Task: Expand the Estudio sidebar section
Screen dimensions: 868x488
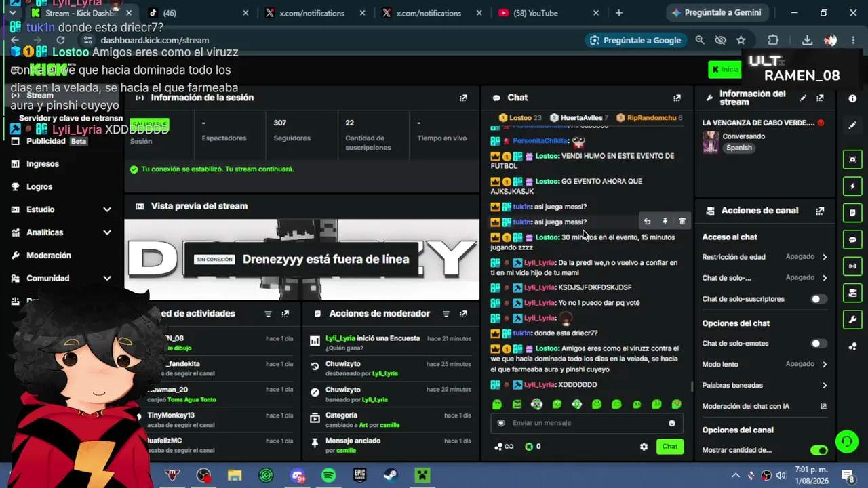Action: [62, 209]
